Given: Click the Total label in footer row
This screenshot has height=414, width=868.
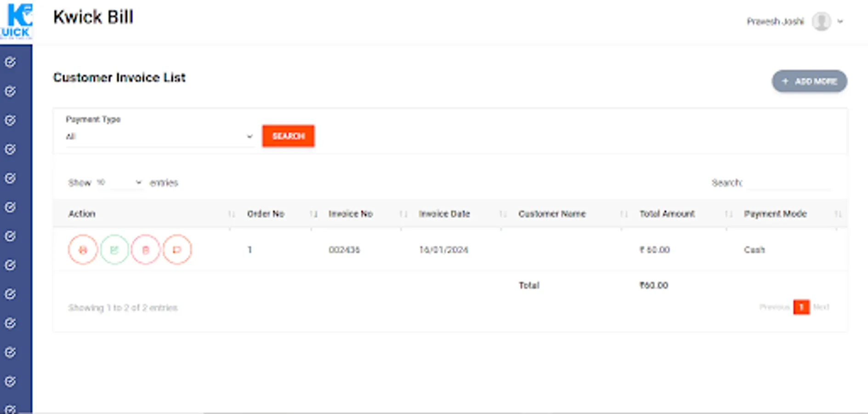Looking at the screenshot, I should (x=529, y=285).
